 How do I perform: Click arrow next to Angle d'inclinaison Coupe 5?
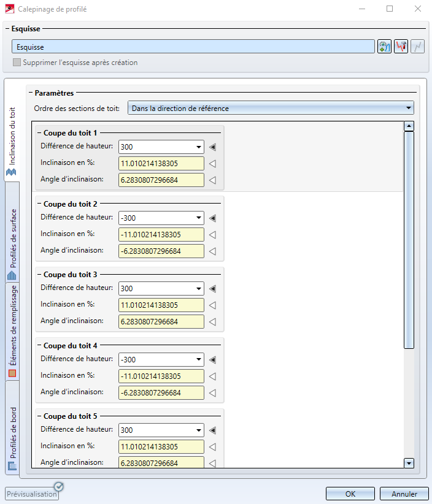(x=212, y=463)
